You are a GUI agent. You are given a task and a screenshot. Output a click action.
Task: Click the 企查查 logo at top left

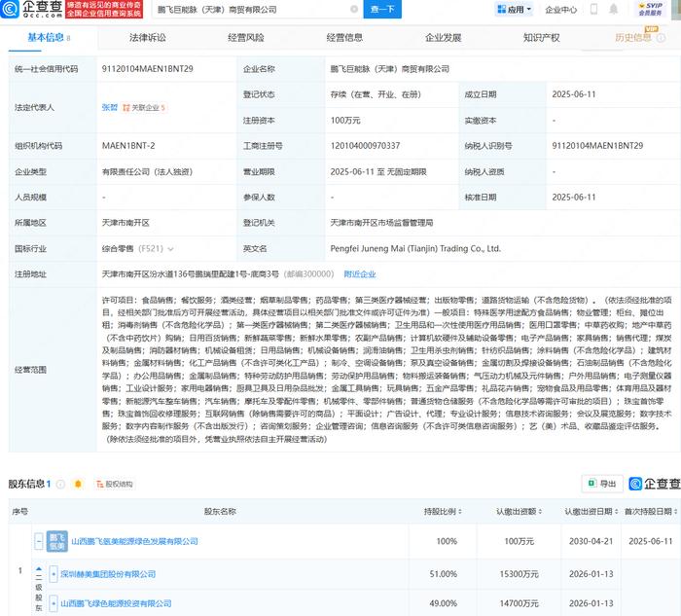[31, 9]
